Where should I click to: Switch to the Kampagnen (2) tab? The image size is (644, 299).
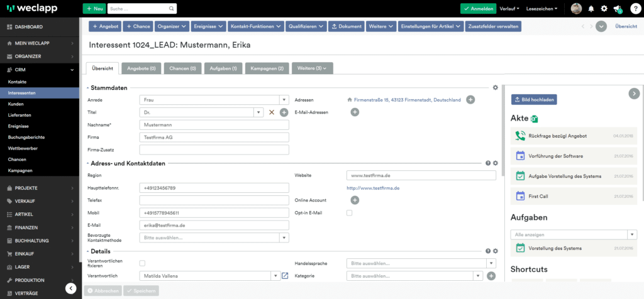[267, 68]
